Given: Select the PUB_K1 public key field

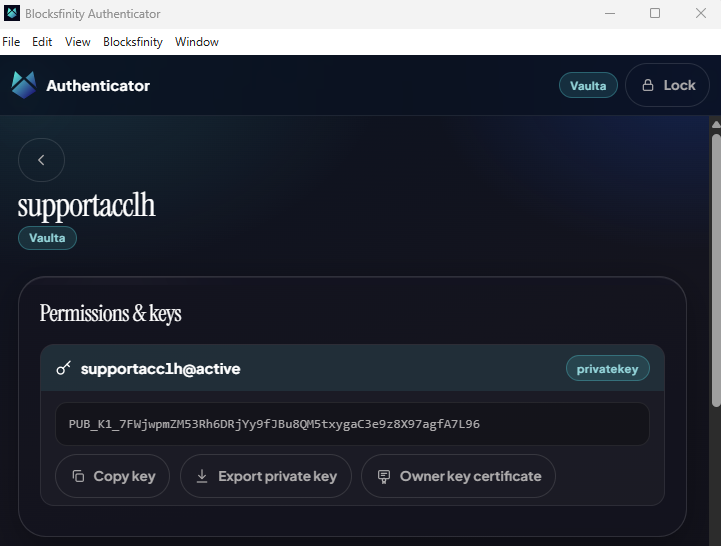Looking at the screenshot, I should click(x=352, y=424).
